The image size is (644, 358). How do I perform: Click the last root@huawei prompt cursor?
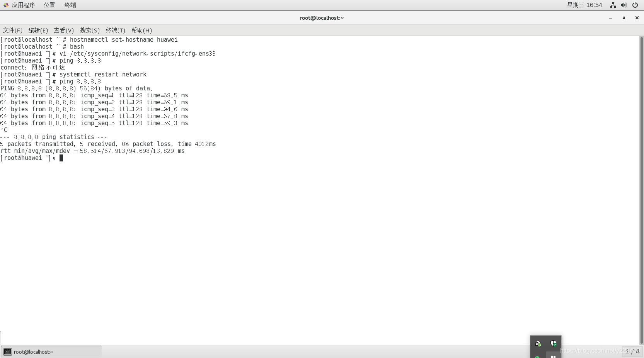coord(61,158)
